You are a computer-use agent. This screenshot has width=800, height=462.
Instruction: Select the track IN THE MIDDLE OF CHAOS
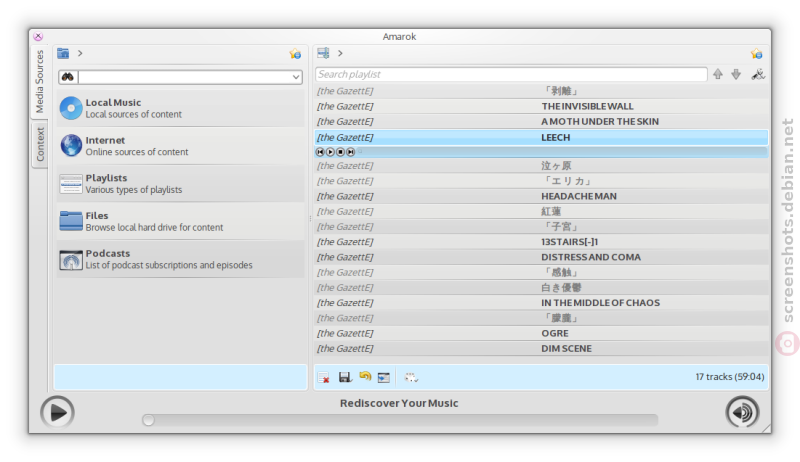[541, 303]
